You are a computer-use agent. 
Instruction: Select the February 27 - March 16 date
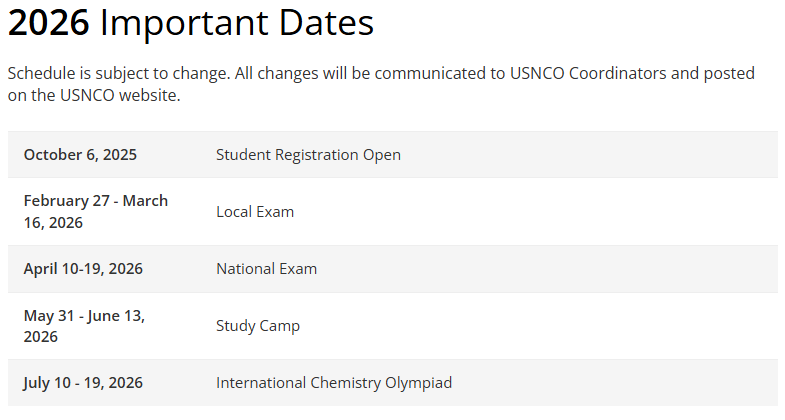pyautogui.click(x=95, y=211)
